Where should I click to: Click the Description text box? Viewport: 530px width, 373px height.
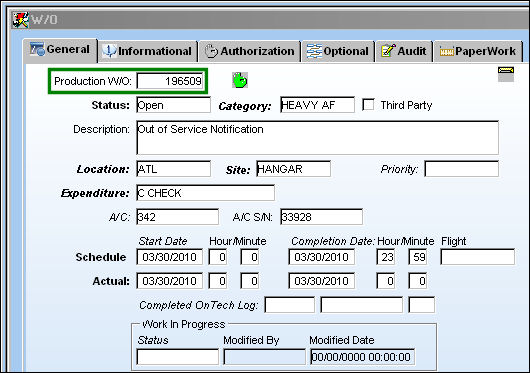(x=317, y=138)
